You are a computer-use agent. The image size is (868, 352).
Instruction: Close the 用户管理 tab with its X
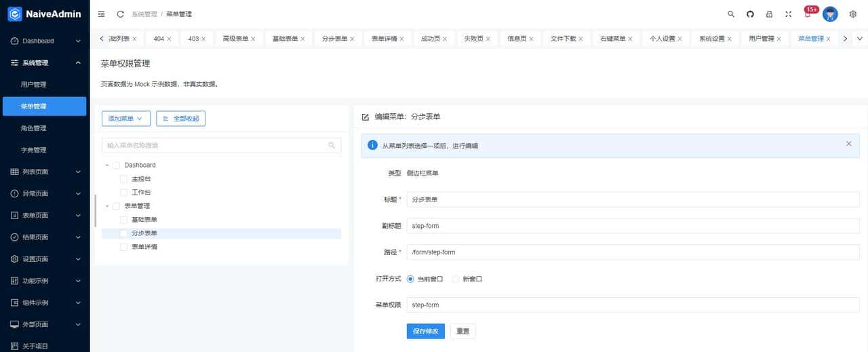pos(779,39)
